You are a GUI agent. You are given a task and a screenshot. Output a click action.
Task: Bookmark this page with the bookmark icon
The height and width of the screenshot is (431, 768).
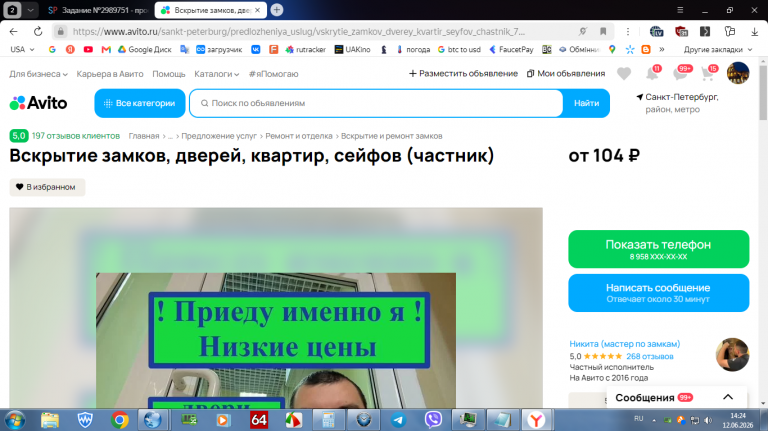click(x=603, y=31)
